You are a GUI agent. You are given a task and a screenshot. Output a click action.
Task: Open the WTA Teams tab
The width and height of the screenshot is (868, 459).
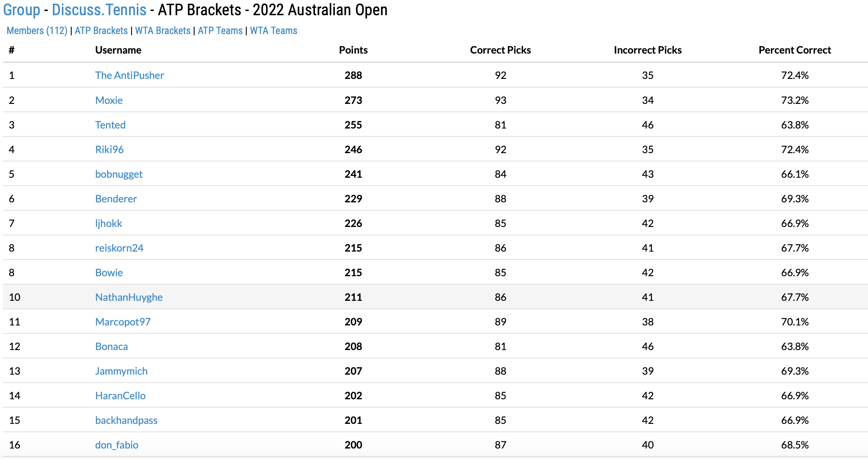tap(273, 31)
